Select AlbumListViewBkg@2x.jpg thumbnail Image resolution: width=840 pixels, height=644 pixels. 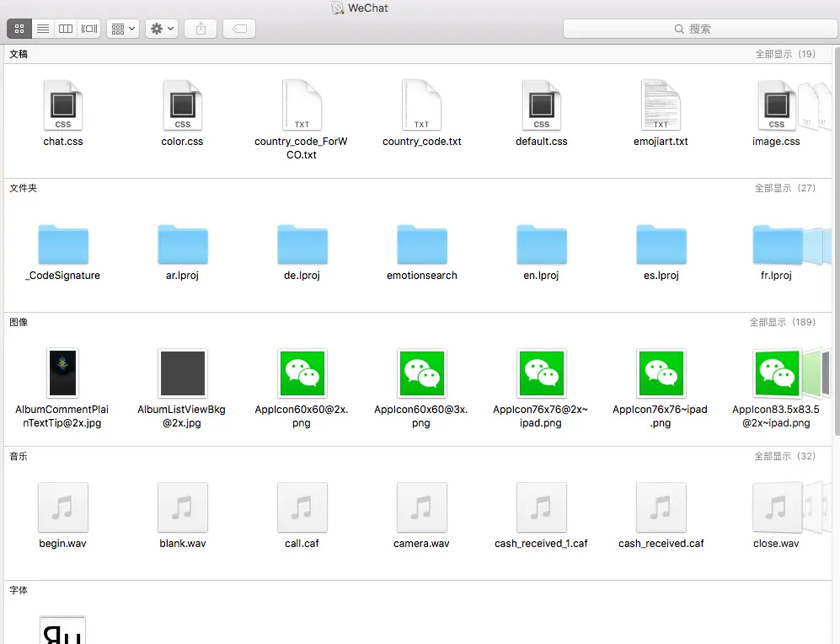(183, 373)
